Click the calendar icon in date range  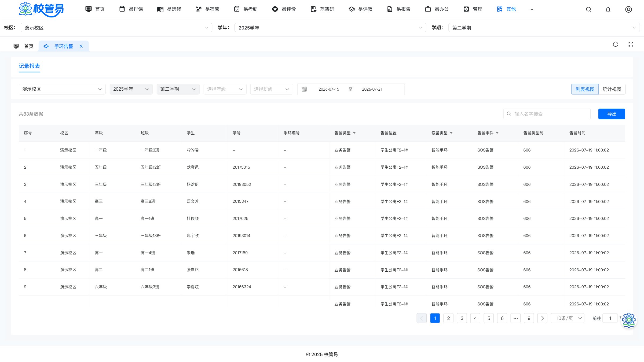[304, 89]
